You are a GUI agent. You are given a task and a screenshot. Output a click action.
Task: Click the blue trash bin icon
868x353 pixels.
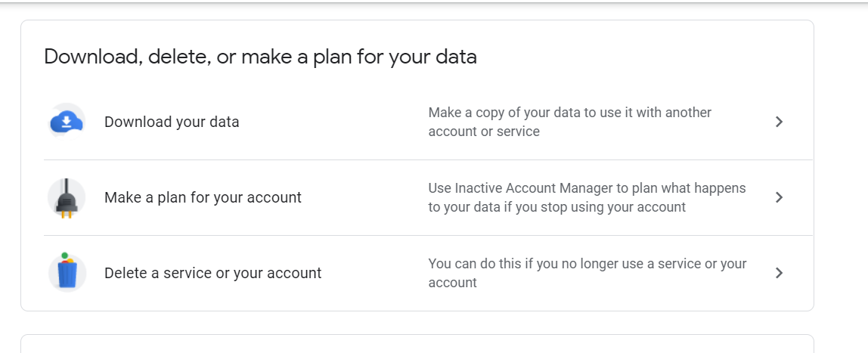[x=67, y=274]
